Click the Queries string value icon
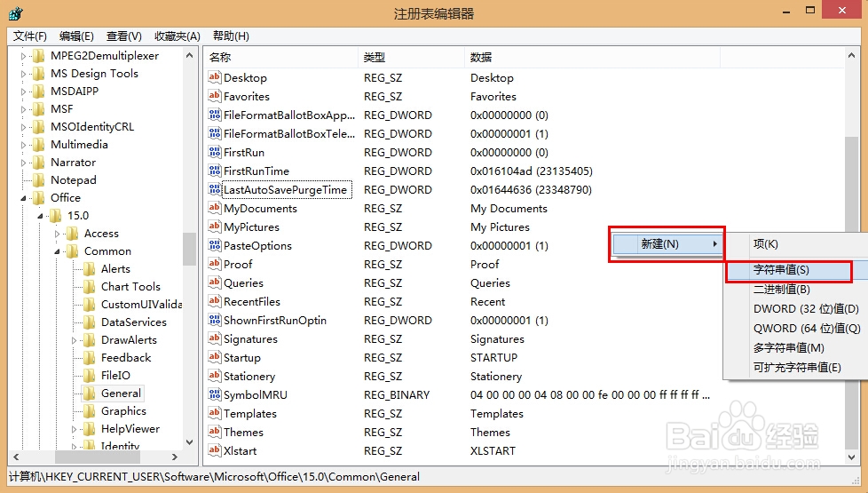Viewport: 868px width, 493px height. click(214, 282)
